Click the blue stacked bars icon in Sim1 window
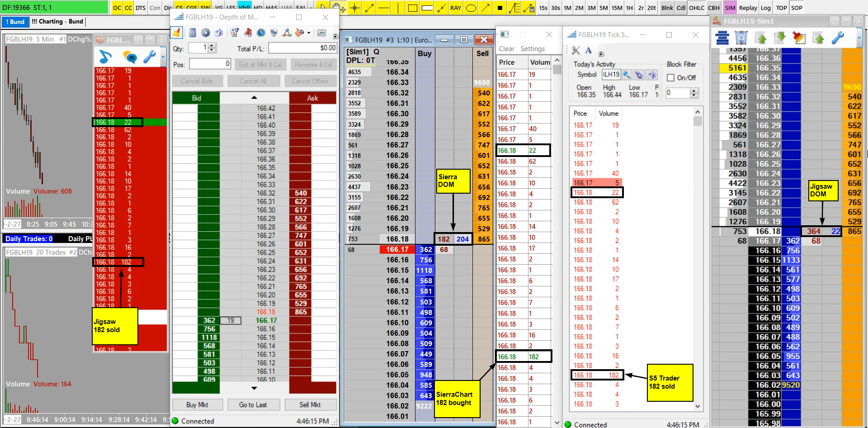 (x=722, y=38)
